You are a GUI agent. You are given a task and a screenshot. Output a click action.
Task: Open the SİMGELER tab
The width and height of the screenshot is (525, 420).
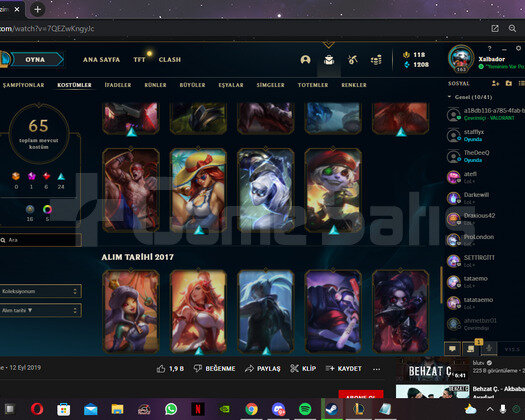[x=271, y=85]
